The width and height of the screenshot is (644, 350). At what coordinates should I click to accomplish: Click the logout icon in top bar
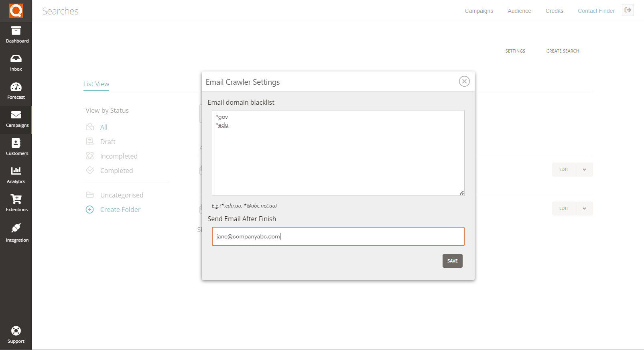(628, 10)
